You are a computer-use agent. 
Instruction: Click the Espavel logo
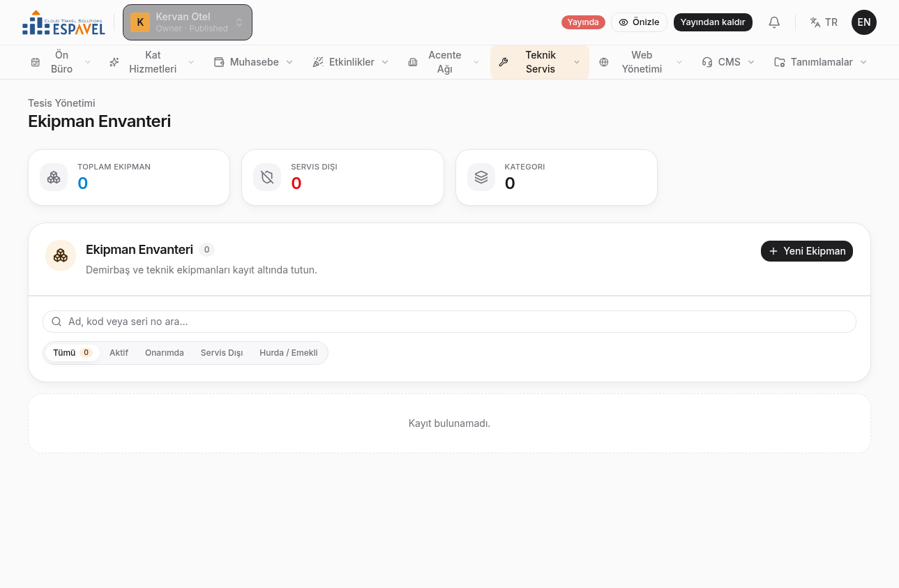[x=63, y=22]
